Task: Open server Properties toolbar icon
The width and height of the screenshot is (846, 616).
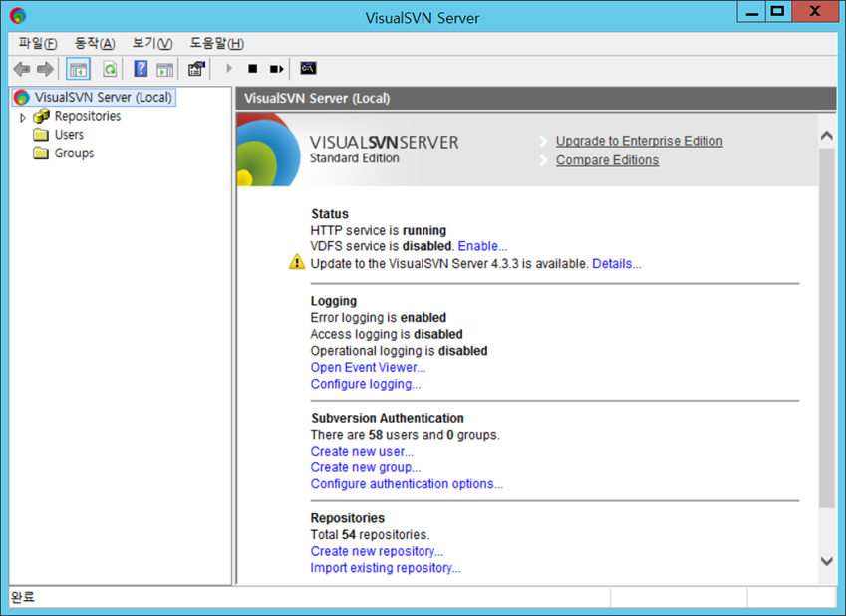Action: pyautogui.click(x=196, y=69)
